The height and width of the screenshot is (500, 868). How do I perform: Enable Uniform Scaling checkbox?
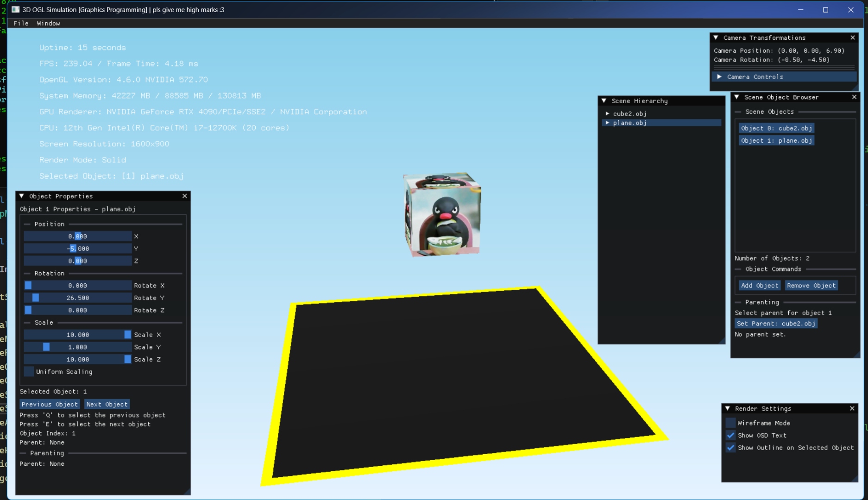pyautogui.click(x=29, y=372)
